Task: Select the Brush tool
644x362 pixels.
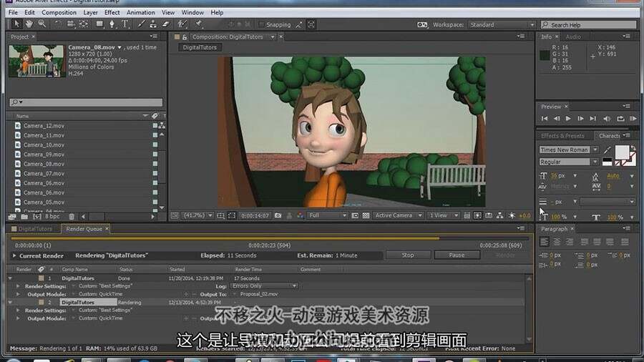Action: pyautogui.click(x=141, y=24)
